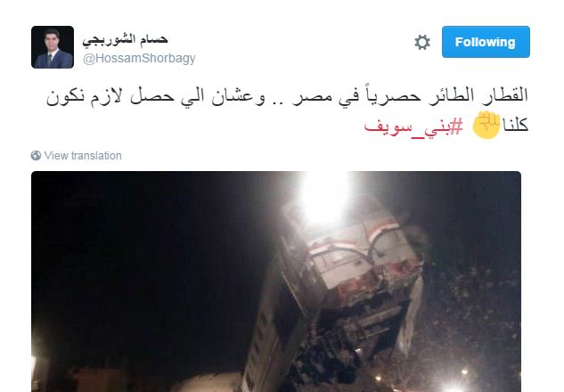
Task: Open the red hashtag #بني_سويف
Action: (x=413, y=127)
